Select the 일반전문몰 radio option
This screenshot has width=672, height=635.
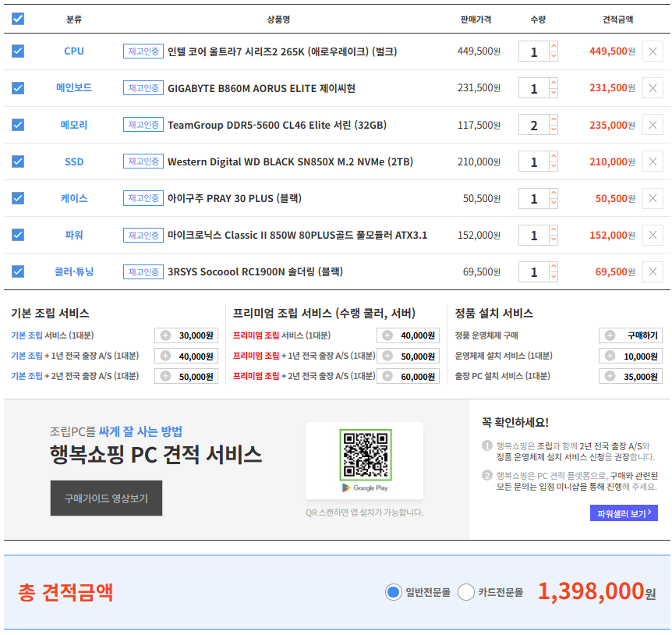coord(393,592)
